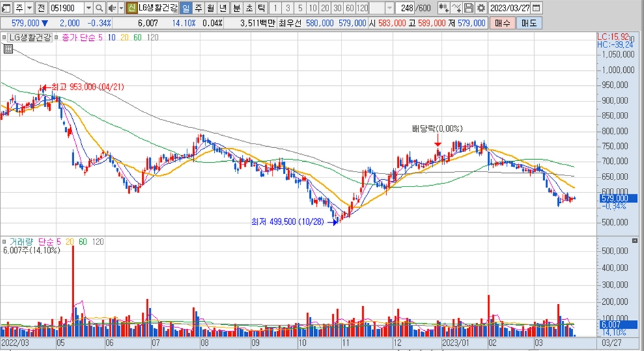Screen dimensions: 644x351
Task: Click the orange 20-day price MA legend
Action: tap(124, 37)
